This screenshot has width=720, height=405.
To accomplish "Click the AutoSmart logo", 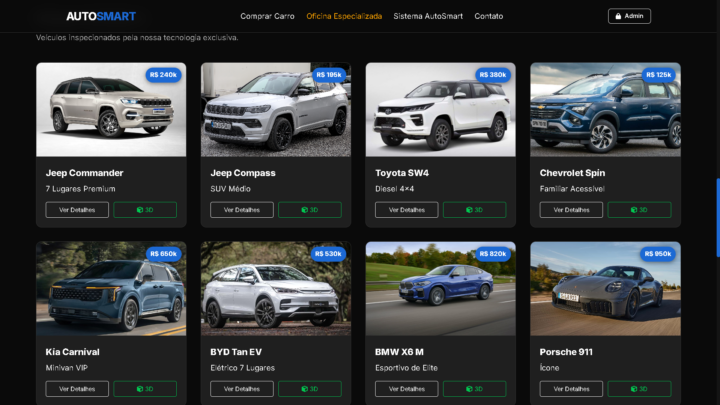I will tap(101, 16).
